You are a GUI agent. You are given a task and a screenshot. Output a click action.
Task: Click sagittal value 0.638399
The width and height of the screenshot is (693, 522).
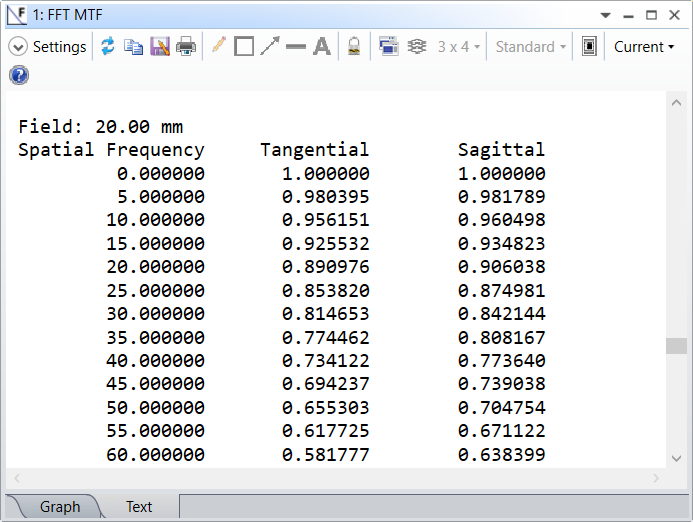point(502,454)
